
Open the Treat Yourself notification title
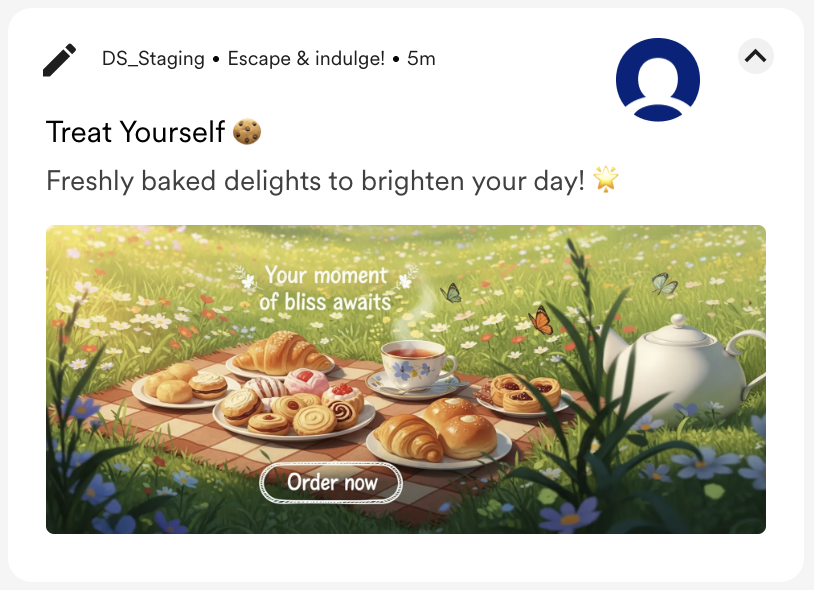click(x=137, y=131)
